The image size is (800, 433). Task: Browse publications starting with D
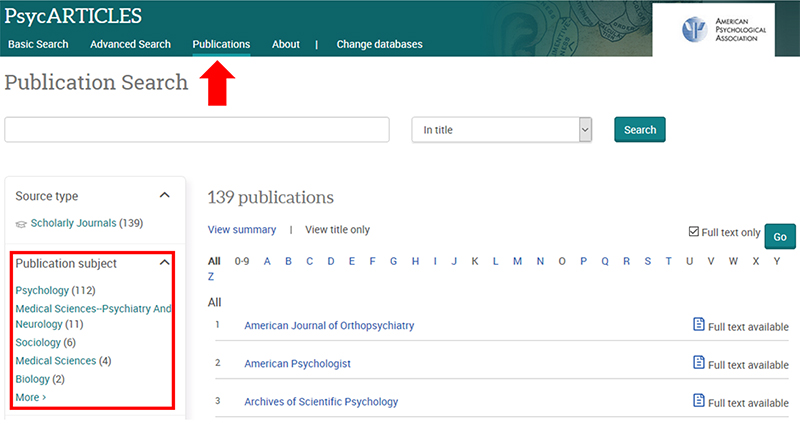[x=331, y=261]
